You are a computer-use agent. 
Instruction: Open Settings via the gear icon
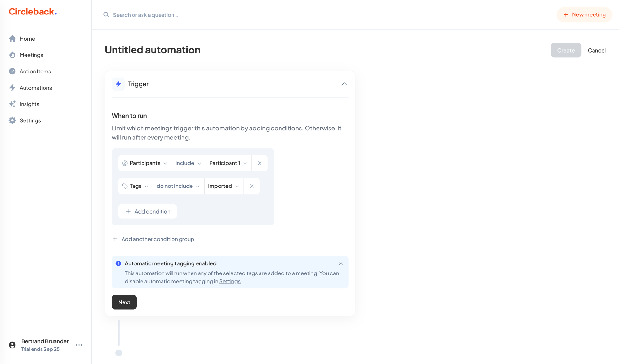tap(12, 120)
